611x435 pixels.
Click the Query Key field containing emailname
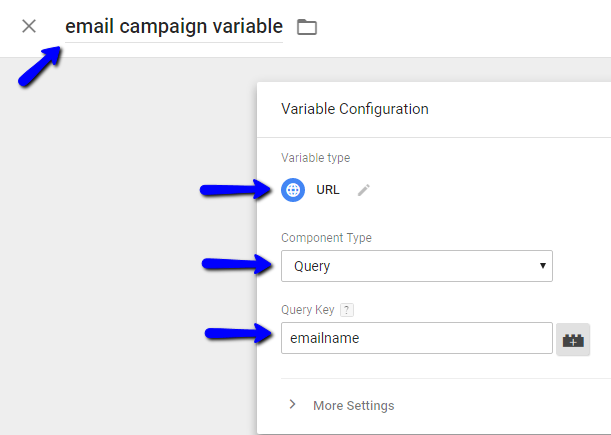coord(416,338)
